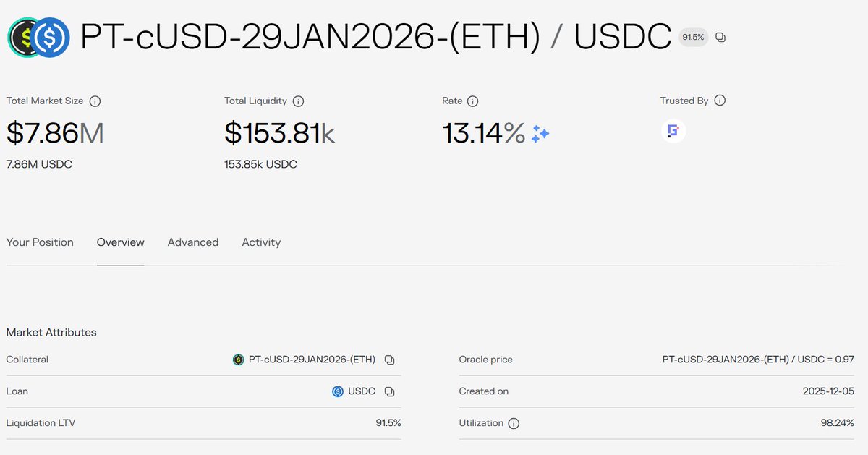Open the Activity tab
This screenshot has height=455, width=868.
[261, 242]
